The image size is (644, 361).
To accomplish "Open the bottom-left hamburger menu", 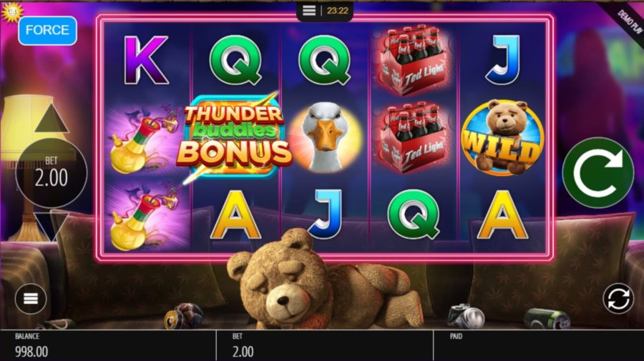I will (31, 299).
